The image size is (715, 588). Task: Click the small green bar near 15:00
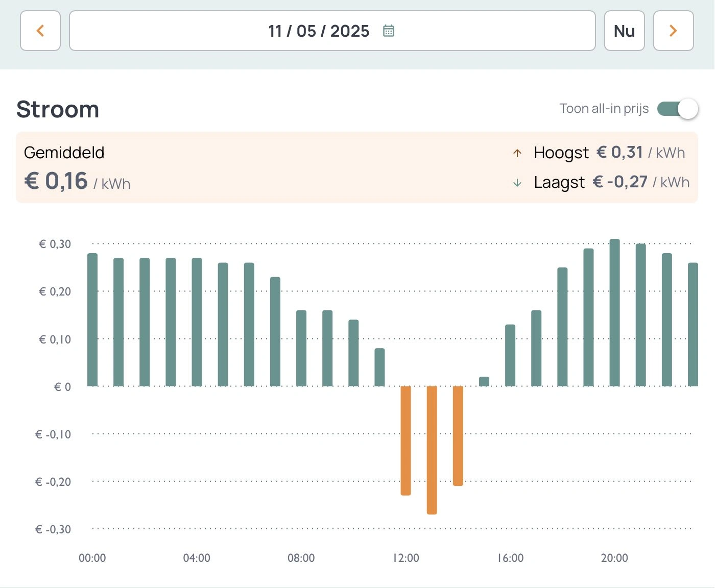484,380
